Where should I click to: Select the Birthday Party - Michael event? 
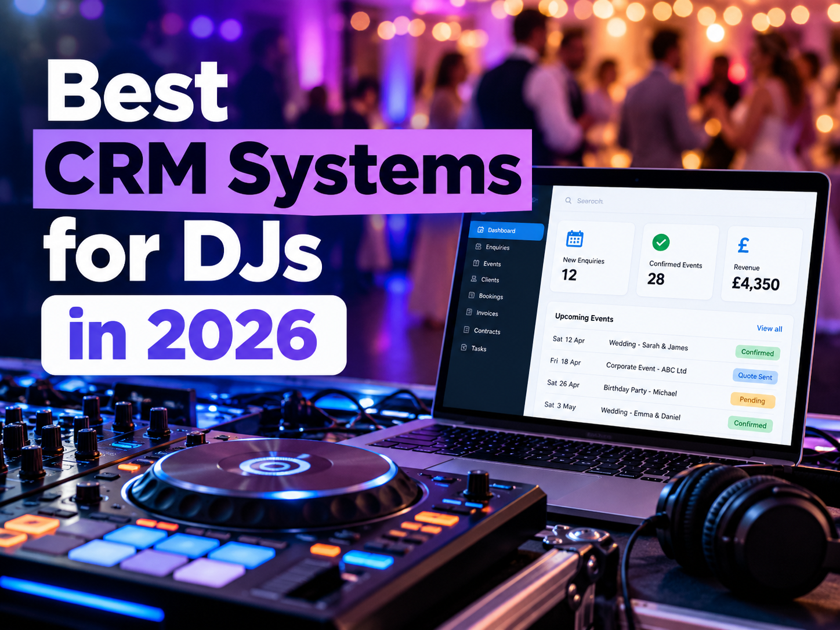click(640, 390)
